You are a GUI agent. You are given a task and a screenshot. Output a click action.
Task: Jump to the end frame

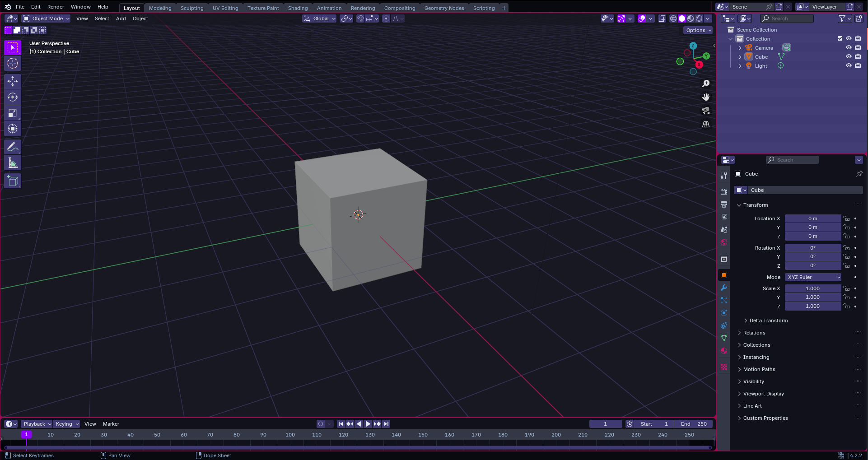click(x=386, y=424)
